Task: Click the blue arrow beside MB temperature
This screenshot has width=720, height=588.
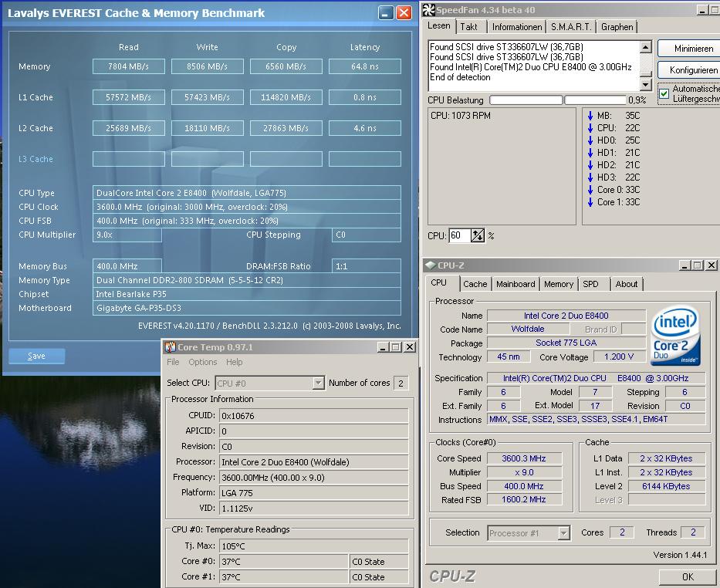Action: (590, 116)
